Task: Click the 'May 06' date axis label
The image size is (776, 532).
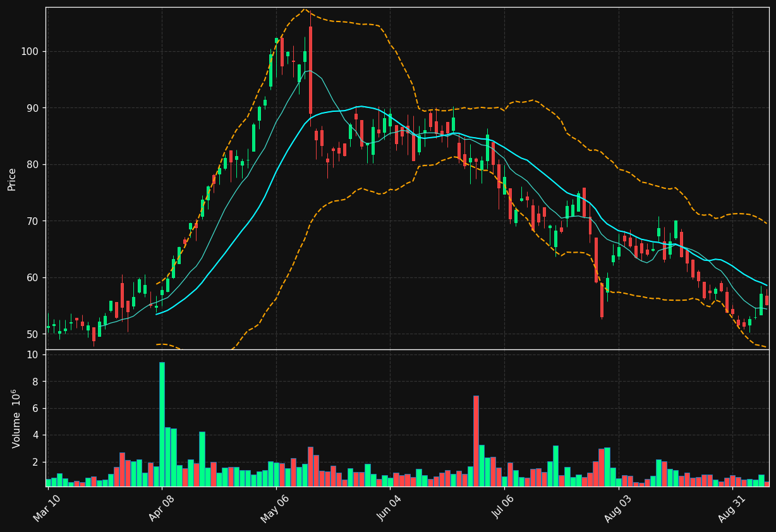Action: click(276, 509)
